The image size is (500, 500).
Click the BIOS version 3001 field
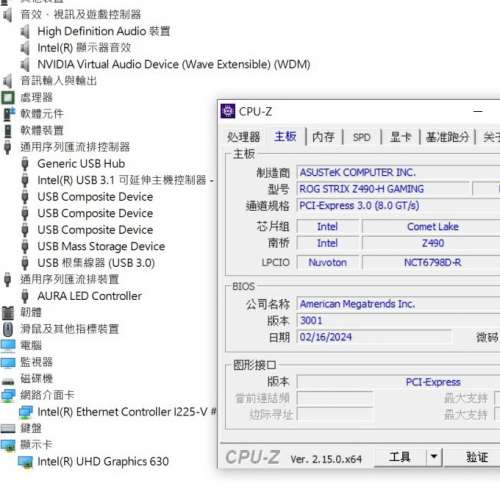coord(398,321)
